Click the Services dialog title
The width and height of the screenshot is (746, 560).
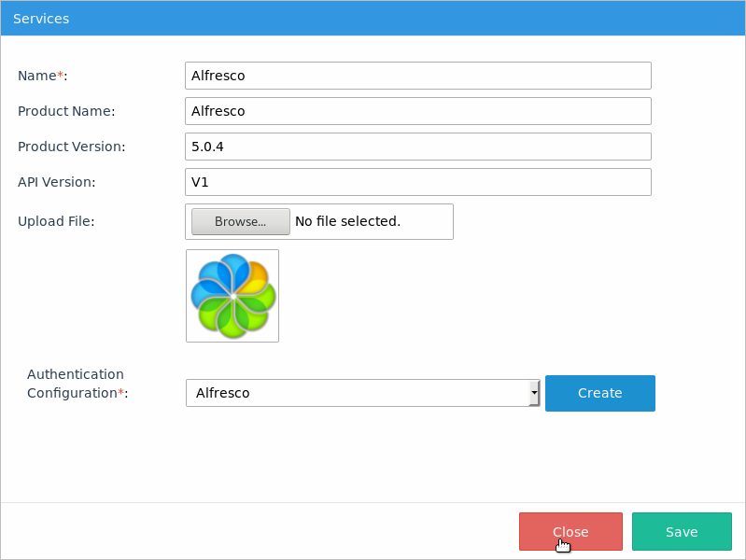click(x=41, y=19)
